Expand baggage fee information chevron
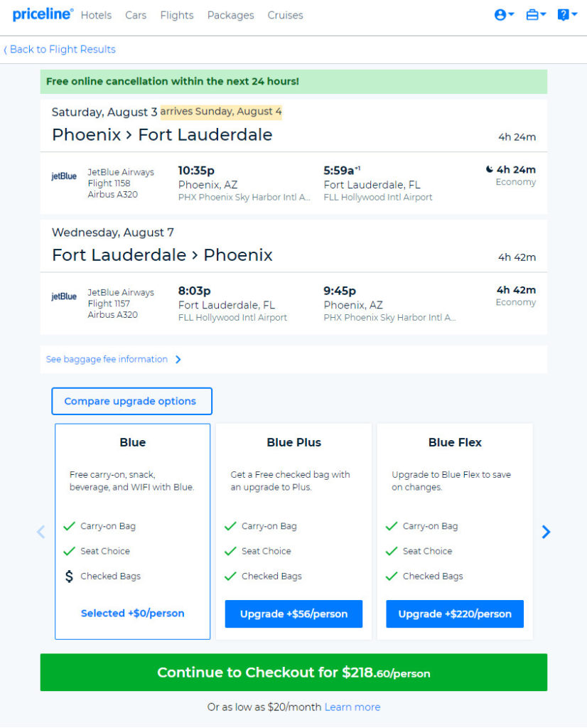Viewport: 587px width, 728px height. tap(178, 359)
